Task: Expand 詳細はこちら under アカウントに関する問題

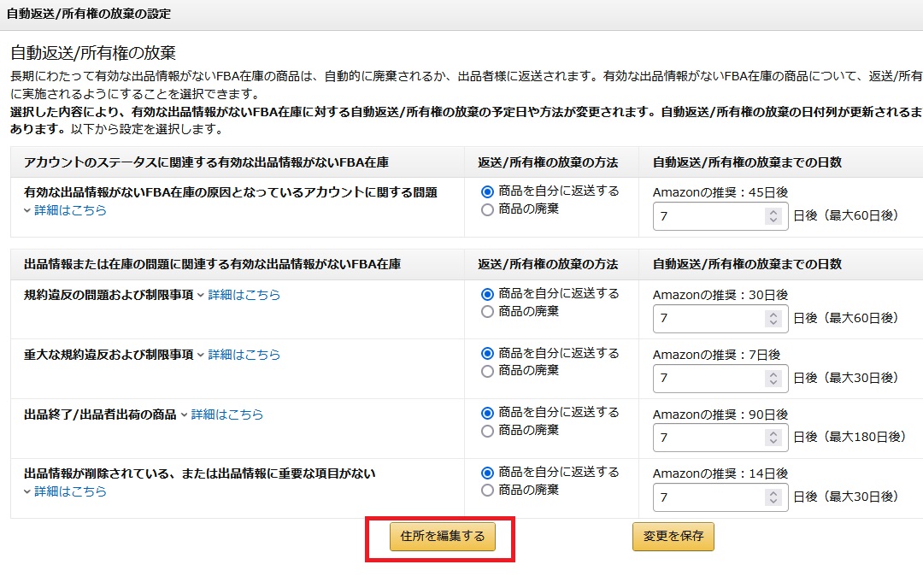Action: click(70, 210)
